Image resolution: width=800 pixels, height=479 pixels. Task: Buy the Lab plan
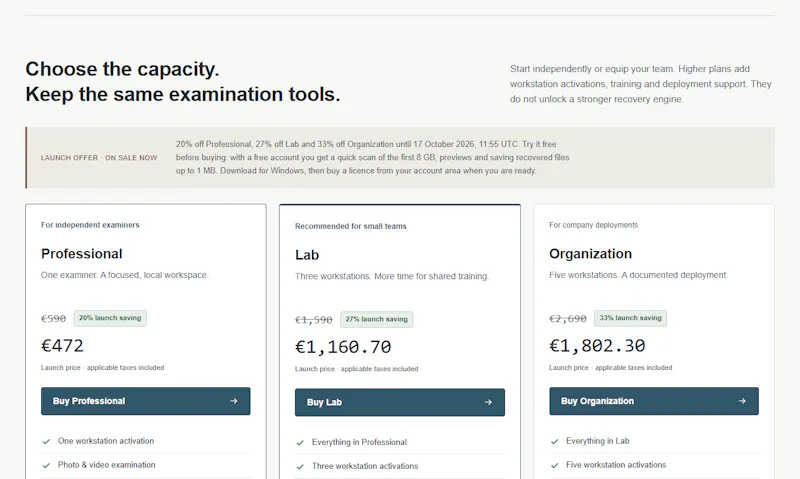point(399,402)
